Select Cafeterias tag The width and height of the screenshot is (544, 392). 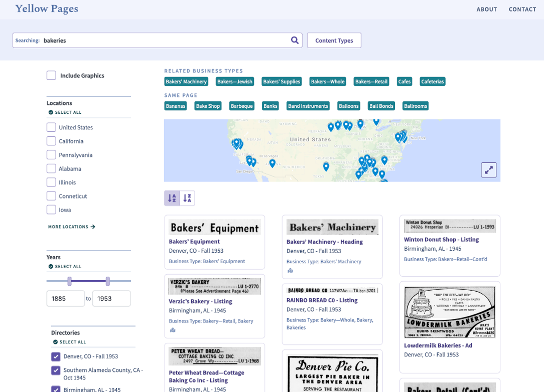click(x=433, y=81)
